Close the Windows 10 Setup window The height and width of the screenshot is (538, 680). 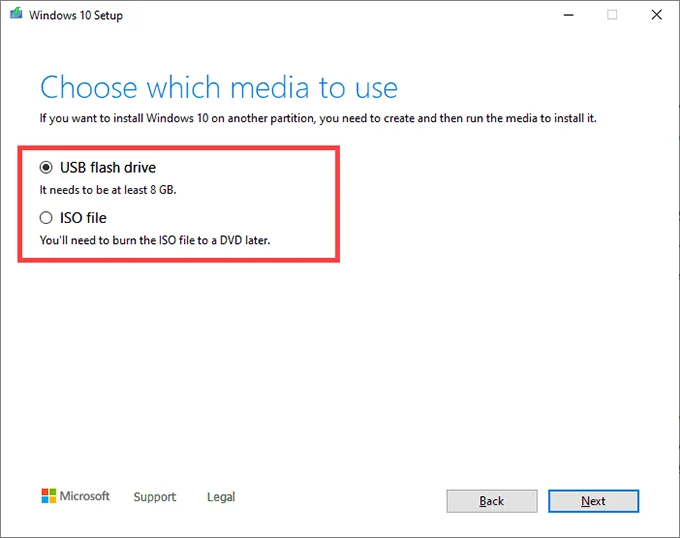656,15
